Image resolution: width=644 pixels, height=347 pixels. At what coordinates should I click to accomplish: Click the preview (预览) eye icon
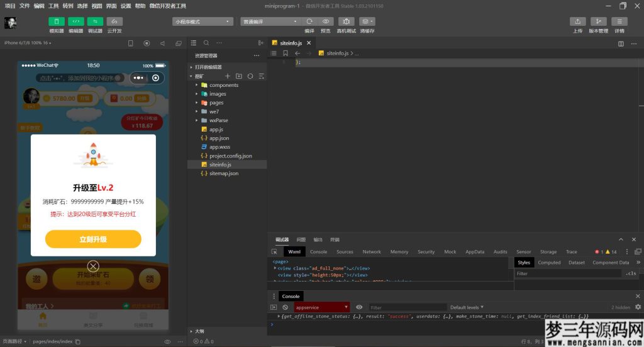point(325,21)
